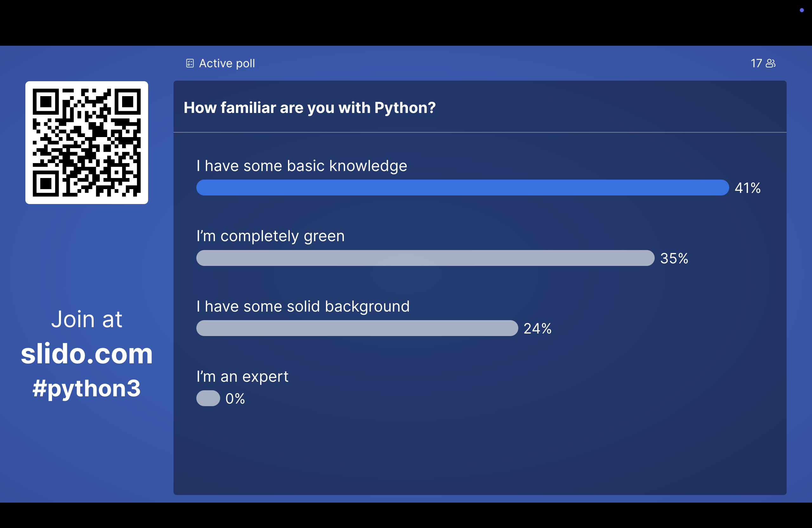Viewport: 812px width, 528px height.
Task: Select option 'I have some basic knowledge'
Action: [302, 166]
